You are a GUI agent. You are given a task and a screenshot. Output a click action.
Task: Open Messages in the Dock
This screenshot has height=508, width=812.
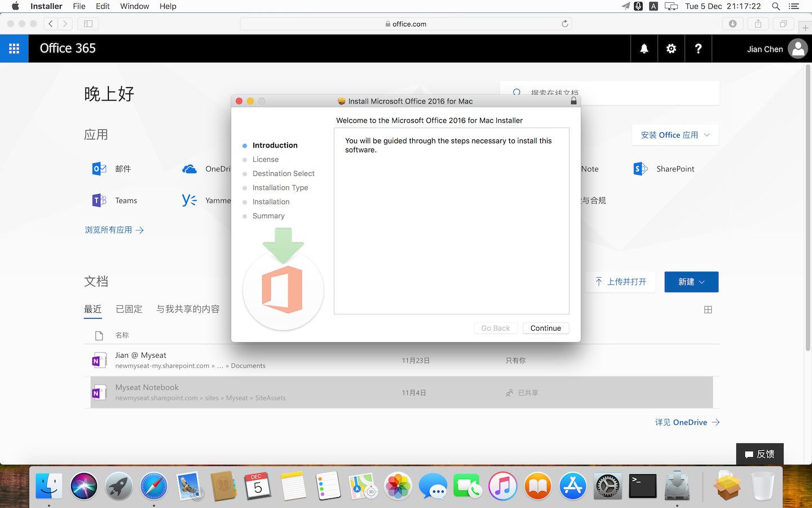[x=433, y=486]
